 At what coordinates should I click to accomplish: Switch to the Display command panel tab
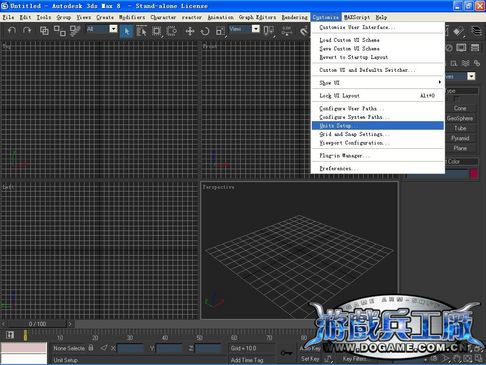tap(461, 47)
